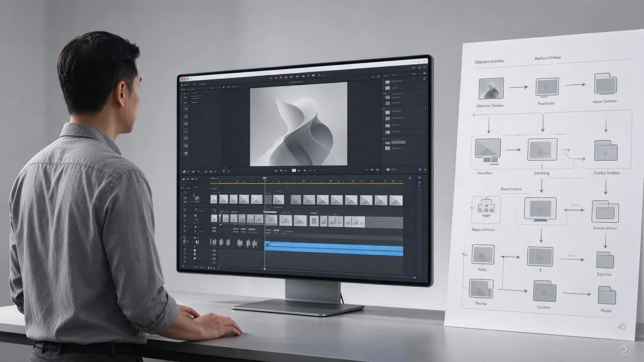644x362 pixels.
Task: Select the first clip on the lower video track
Action: click(214, 218)
